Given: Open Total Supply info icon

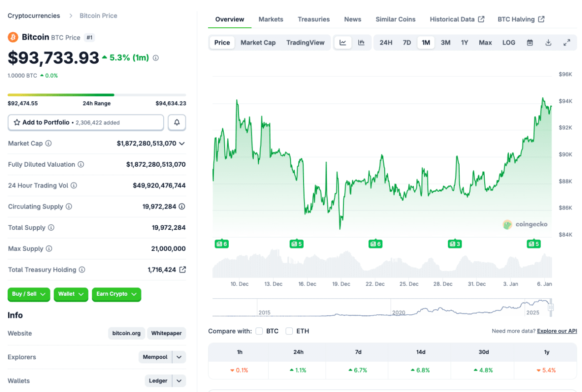Looking at the screenshot, I should 51,228.
